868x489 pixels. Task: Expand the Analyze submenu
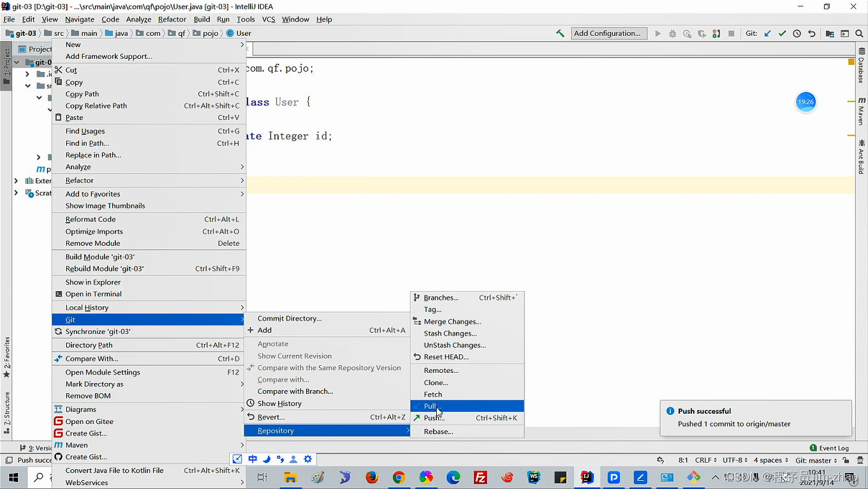tap(149, 167)
